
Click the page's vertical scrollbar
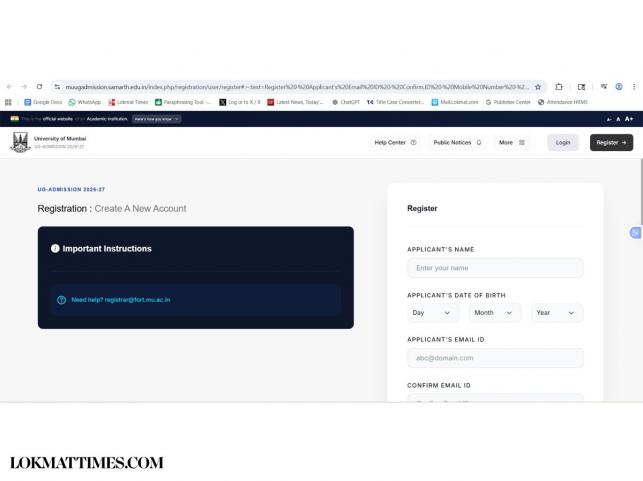pyautogui.click(x=640, y=200)
